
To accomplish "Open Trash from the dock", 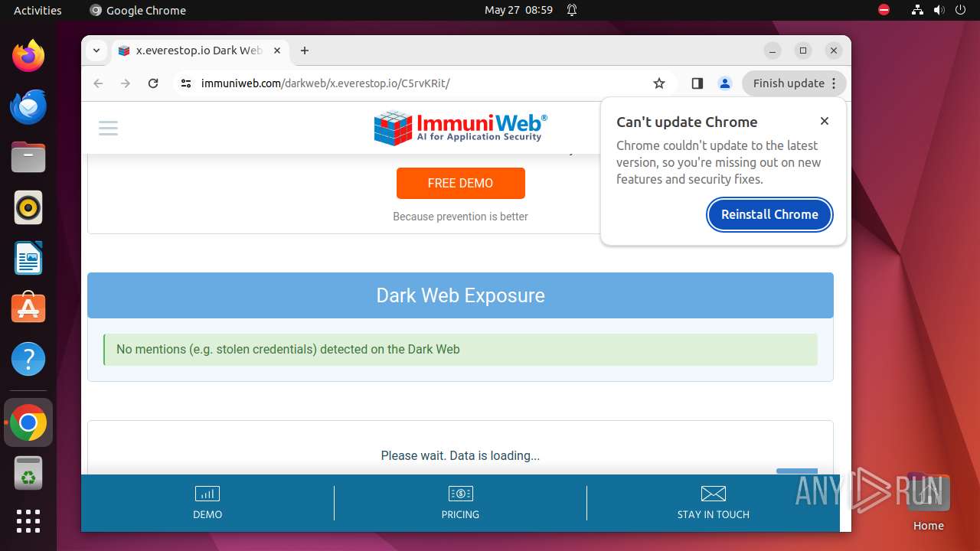I will [x=28, y=473].
